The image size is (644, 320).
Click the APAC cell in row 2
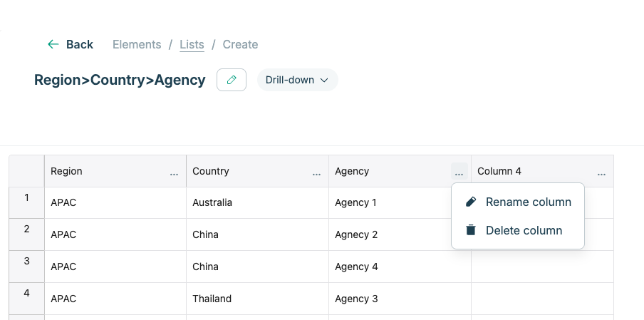point(115,234)
